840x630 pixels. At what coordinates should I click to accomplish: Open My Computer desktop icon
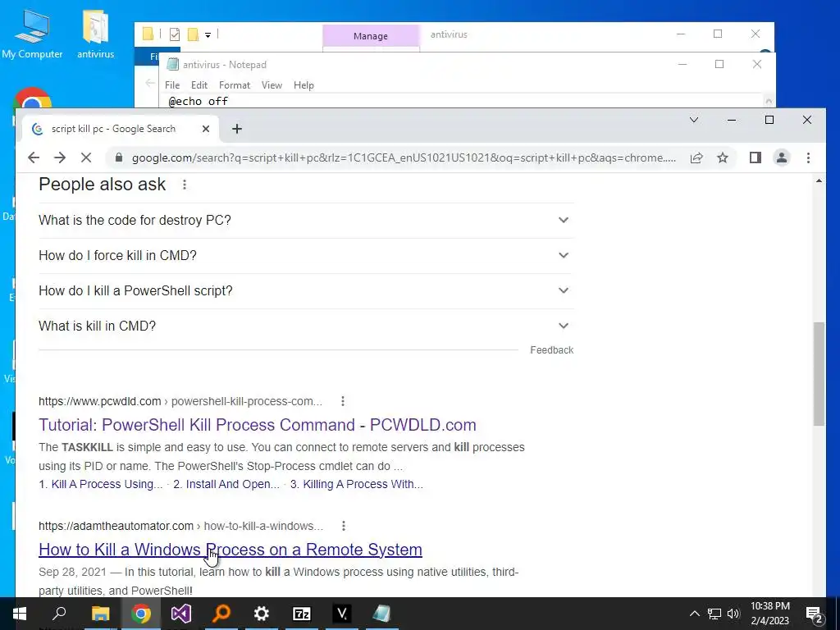pyautogui.click(x=32, y=34)
